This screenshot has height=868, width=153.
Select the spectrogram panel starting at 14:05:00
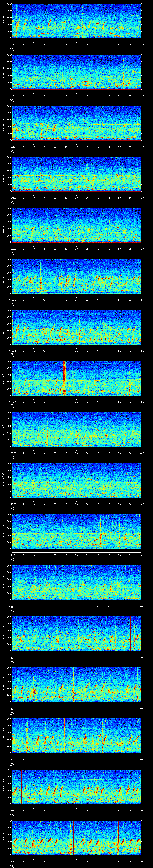click(76, 225)
